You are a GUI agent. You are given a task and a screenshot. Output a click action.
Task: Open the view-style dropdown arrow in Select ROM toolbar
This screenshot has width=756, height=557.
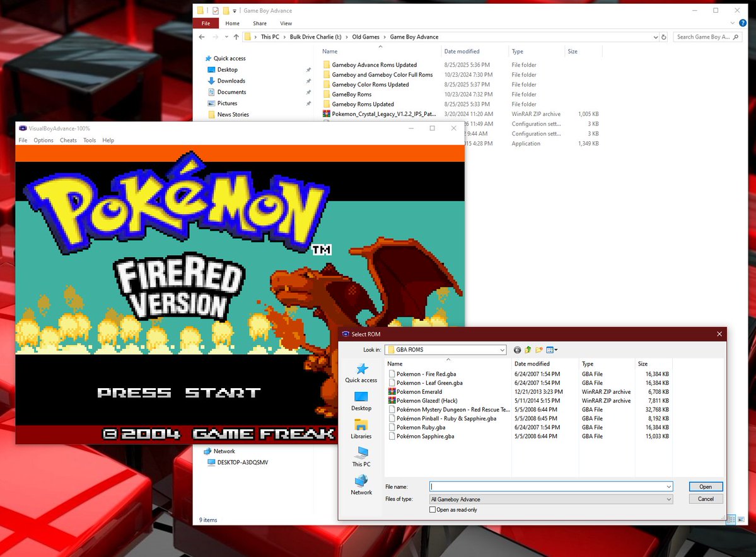click(x=555, y=350)
